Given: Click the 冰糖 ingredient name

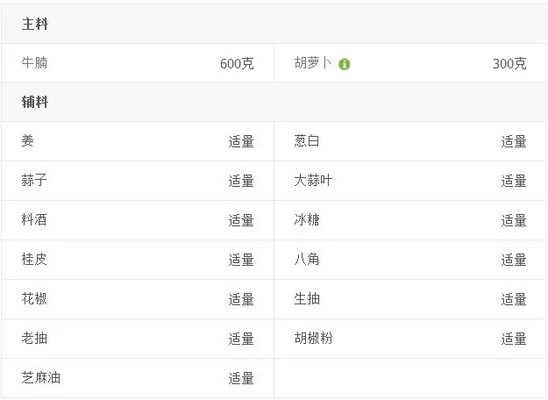Looking at the screenshot, I should (x=307, y=220).
